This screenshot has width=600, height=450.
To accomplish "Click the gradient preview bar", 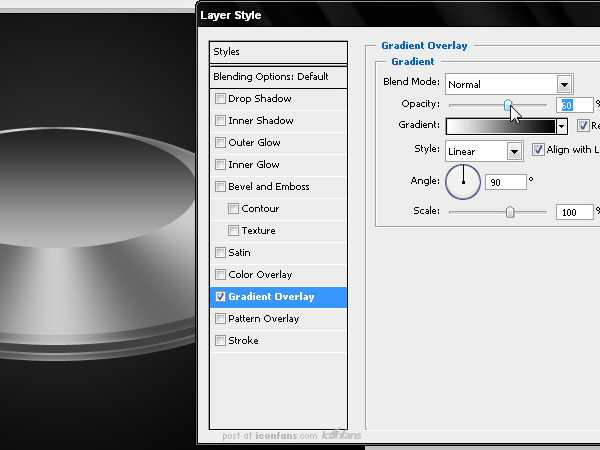I will pos(501,126).
